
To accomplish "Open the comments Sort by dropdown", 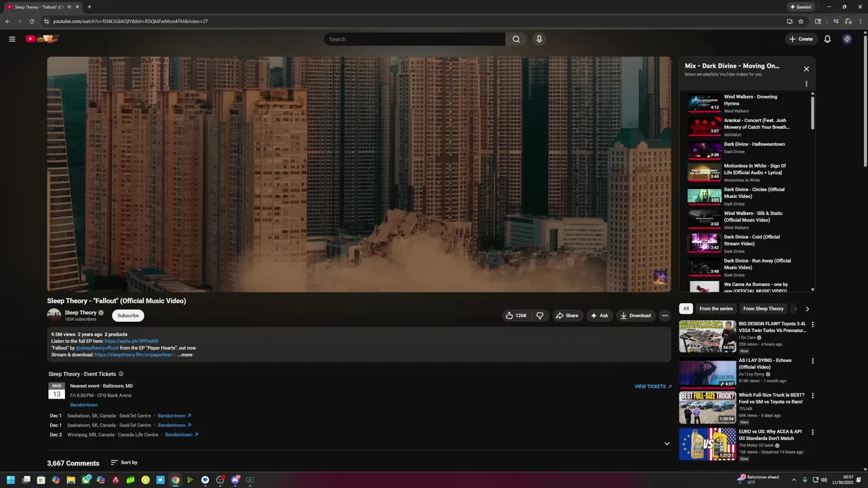I will [x=124, y=462].
